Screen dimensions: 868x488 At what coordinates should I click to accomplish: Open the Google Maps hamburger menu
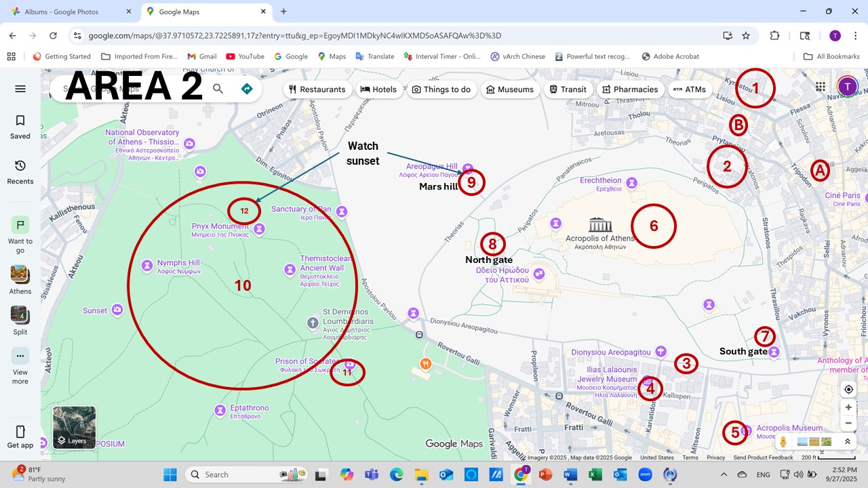(20, 89)
